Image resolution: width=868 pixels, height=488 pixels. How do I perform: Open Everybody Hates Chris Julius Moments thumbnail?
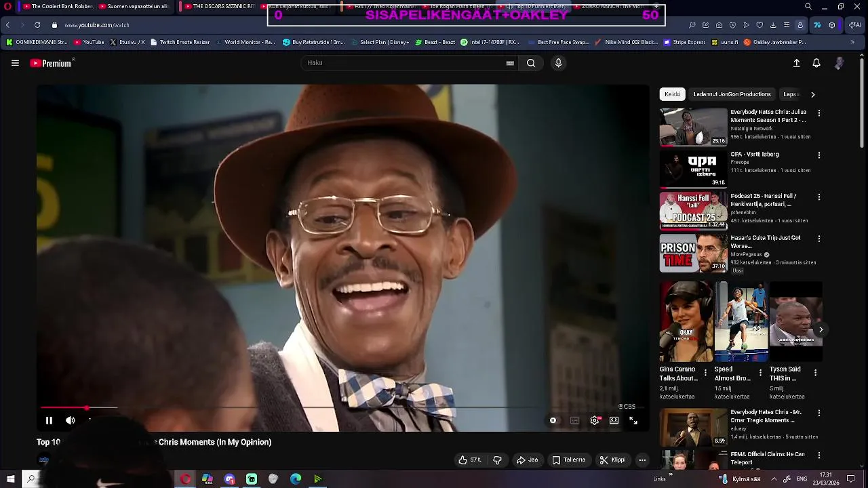693,127
